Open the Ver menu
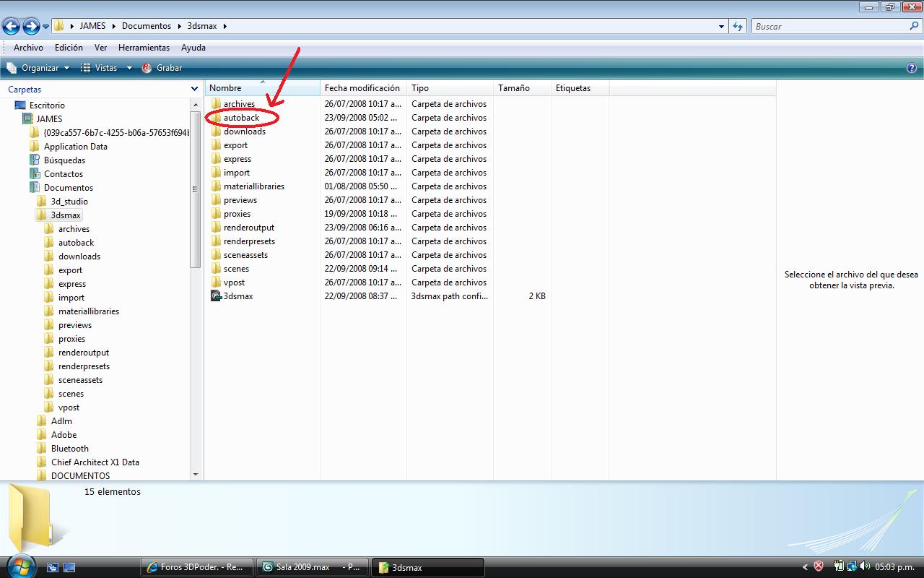The width and height of the screenshot is (924, 578). [x=101, y=48]
